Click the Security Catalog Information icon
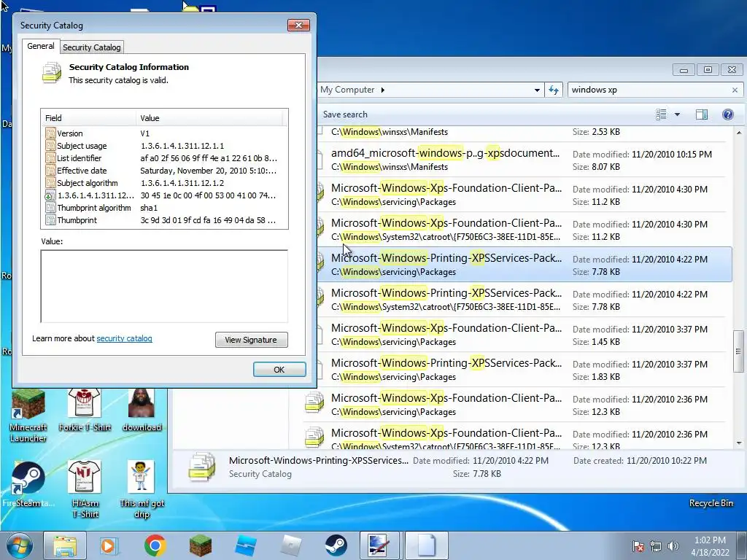The height and width of the screenshot is (560, 747). tap(52, 73)
